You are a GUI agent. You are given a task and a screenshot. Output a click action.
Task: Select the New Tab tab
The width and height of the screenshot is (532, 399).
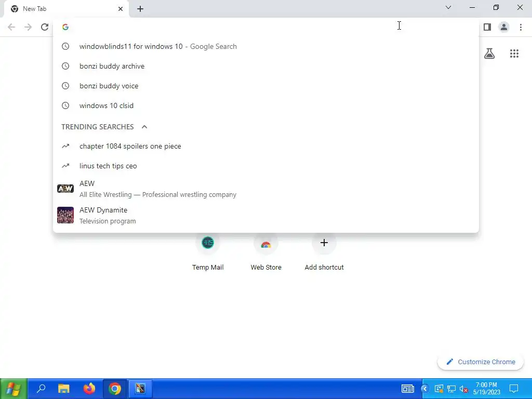click(66, 9)
